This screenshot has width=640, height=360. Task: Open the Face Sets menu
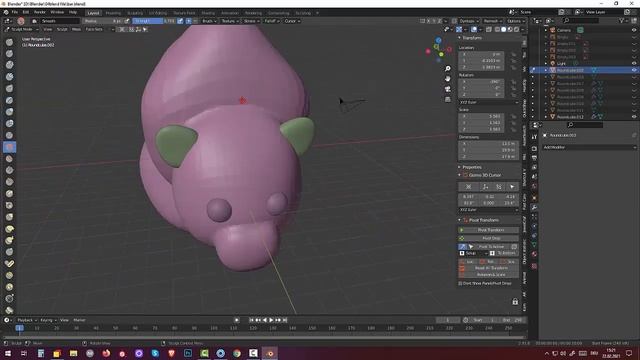[x=94, y=29]
